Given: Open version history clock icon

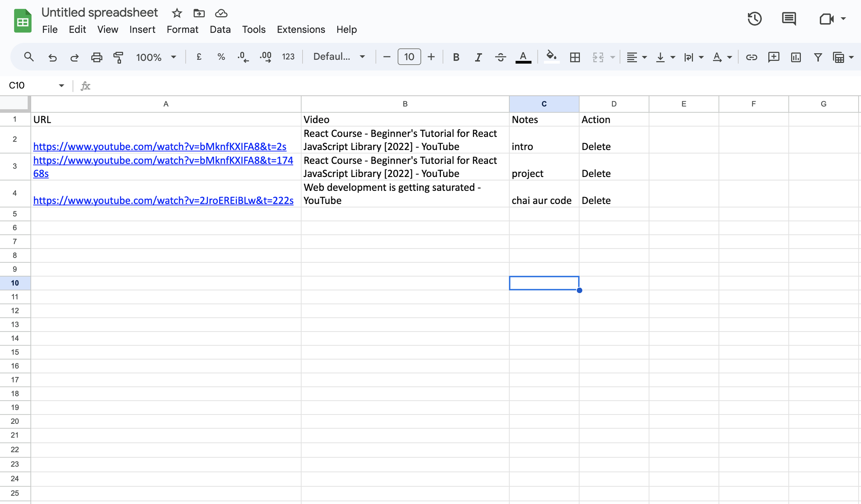Looking at the screenshot, I should (x=755, y=19).
